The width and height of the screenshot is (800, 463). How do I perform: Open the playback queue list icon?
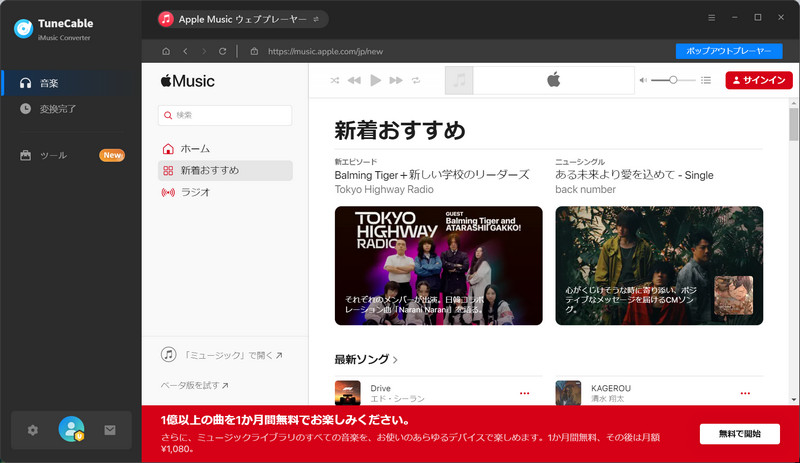click(706, 80)
